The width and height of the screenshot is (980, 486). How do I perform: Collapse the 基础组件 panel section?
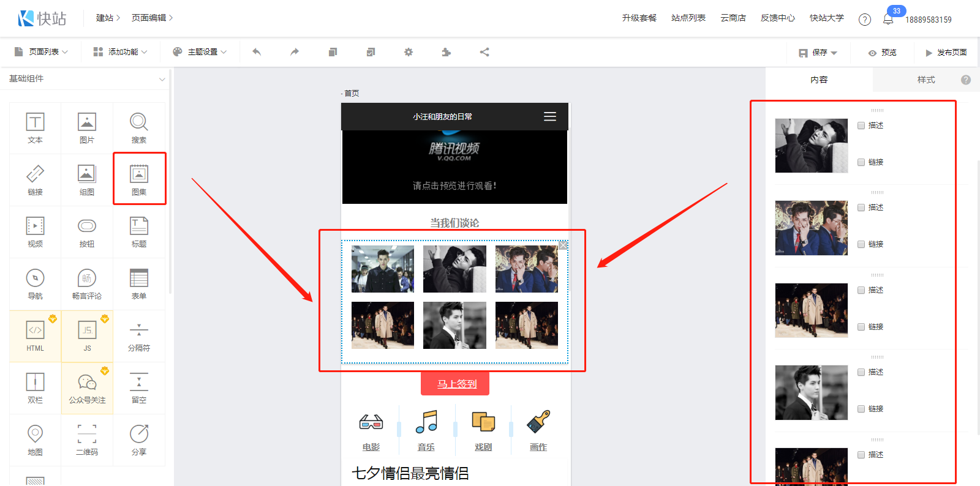162,79
